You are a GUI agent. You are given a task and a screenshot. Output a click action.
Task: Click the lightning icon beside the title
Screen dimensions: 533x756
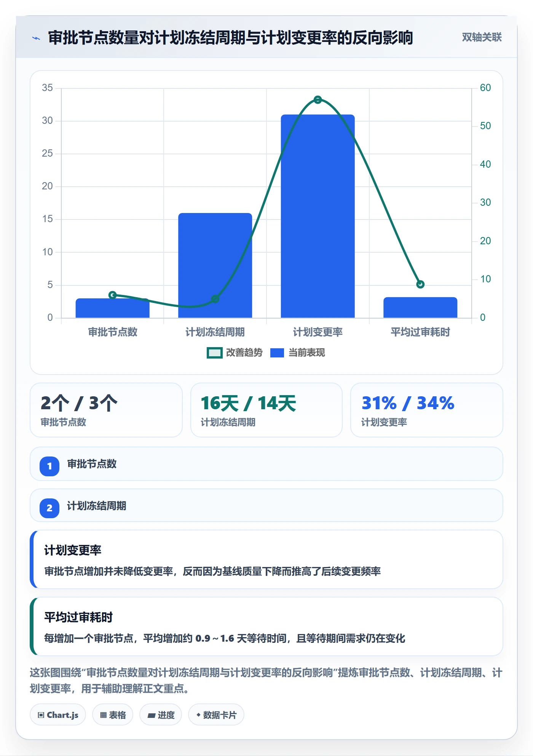coord(36,38)
